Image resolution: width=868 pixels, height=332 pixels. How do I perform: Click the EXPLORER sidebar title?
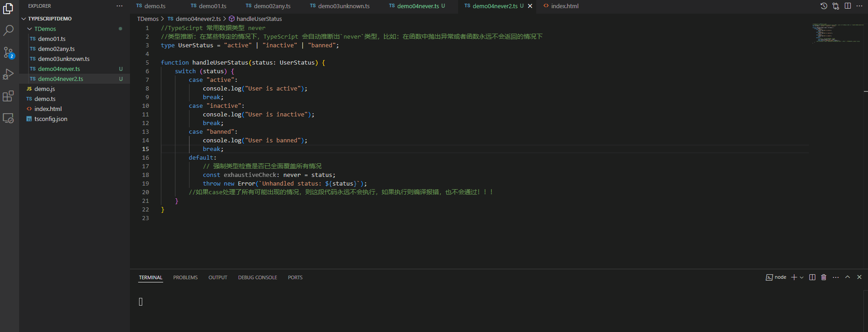40,6
